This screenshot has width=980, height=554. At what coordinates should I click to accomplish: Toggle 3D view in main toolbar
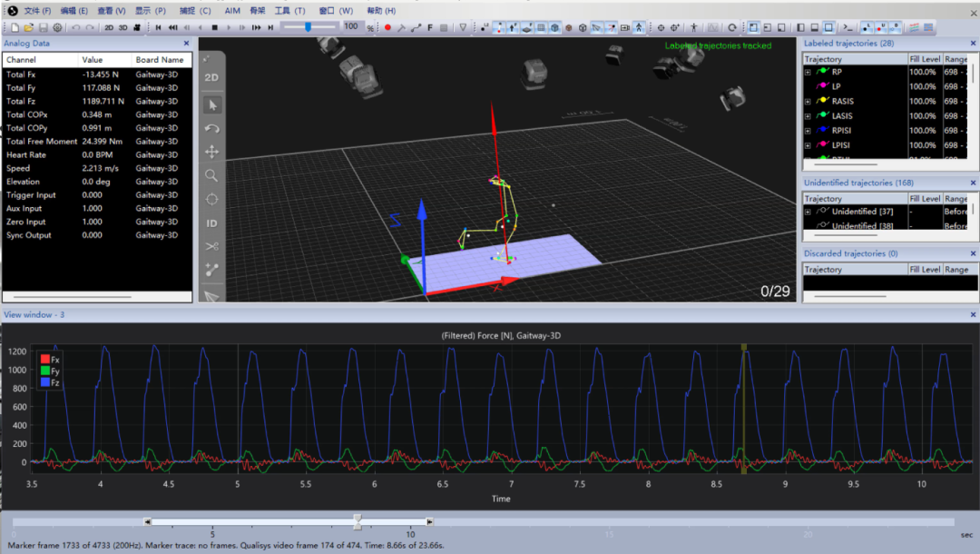point(122,27)
